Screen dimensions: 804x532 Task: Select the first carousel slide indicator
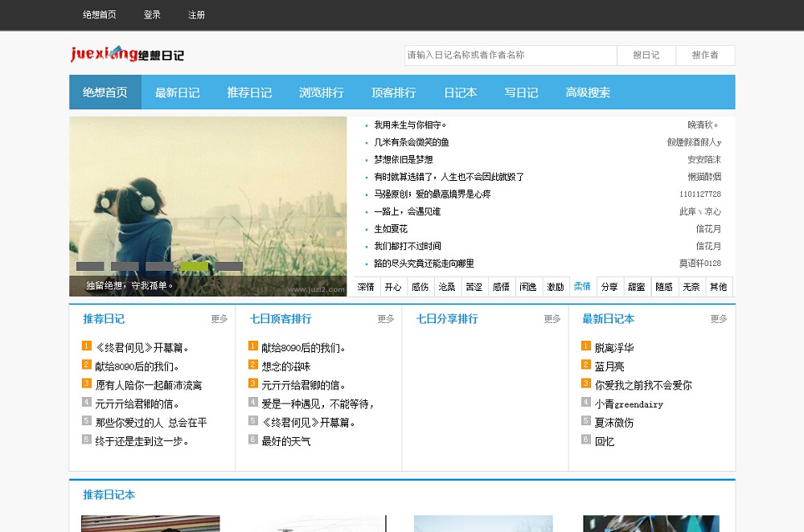coord(90,266)
